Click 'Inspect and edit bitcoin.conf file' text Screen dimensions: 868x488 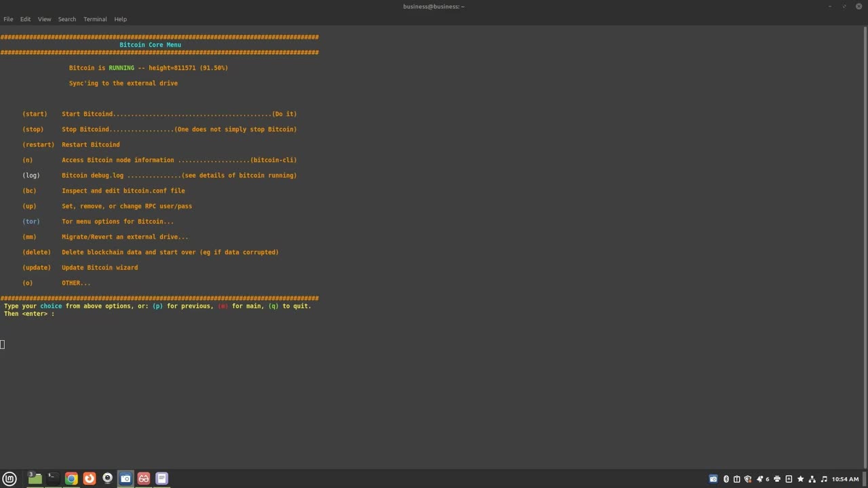tap(123, 190)
